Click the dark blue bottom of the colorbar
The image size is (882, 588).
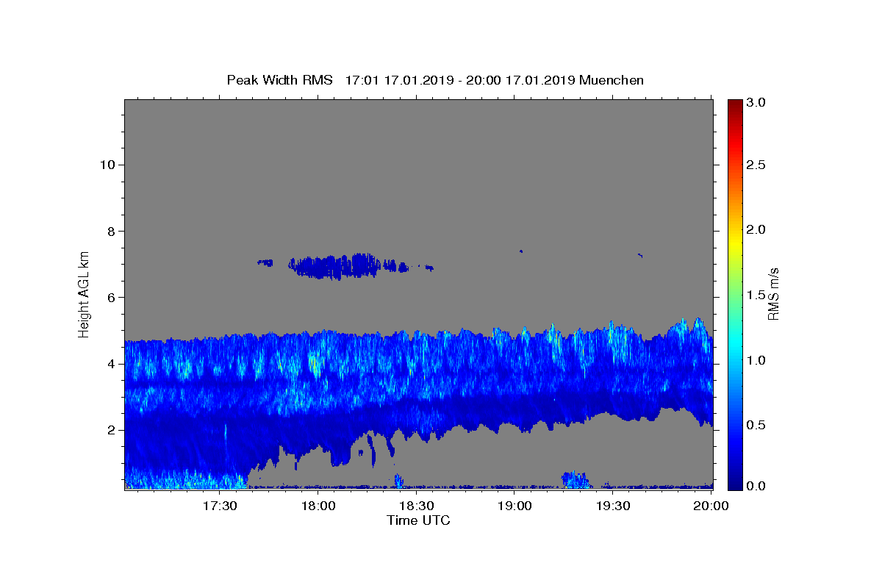click(735, 484)
